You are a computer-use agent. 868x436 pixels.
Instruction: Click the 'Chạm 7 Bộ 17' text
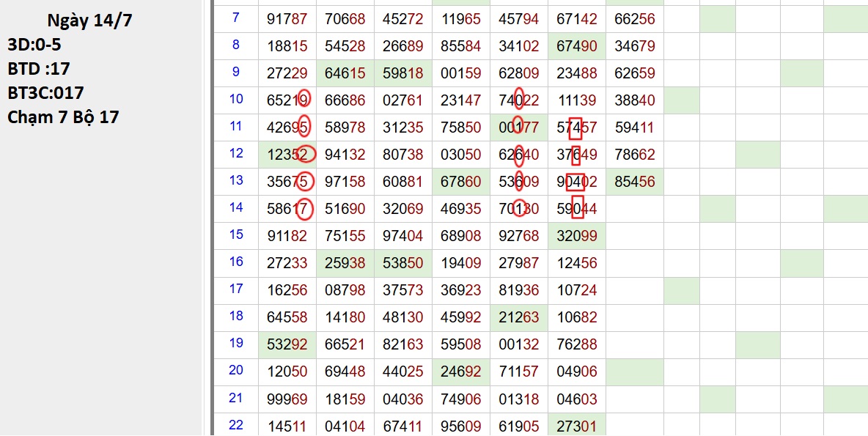[x=63, y=117]
